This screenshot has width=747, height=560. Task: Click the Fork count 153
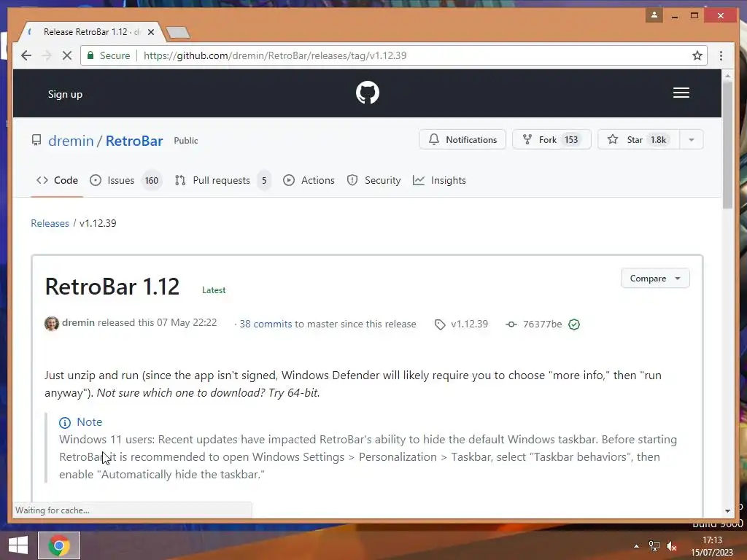coord(571,139)
